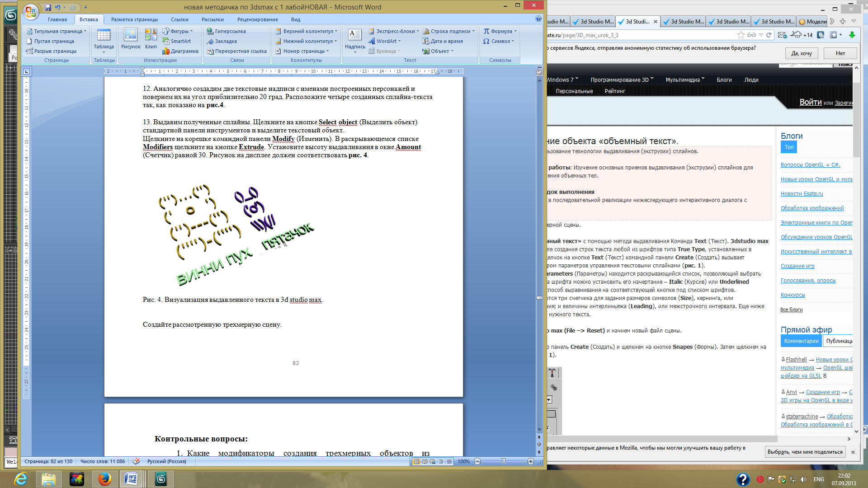The width and height of the screenshot is (868, 488).
Task: Click the Office button in Word
Action: pyautogui.click(x=31, y=12)
